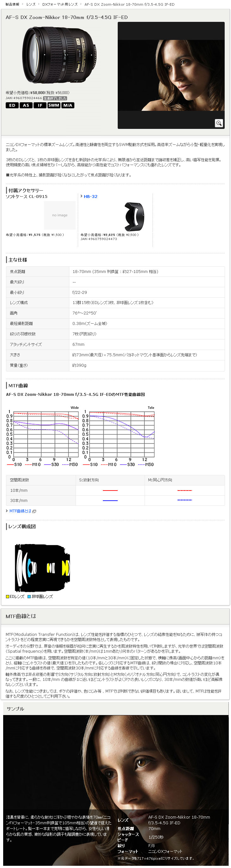Screen dimensions: 231x868
Task: Click the レンズ構成 value 13群15枚
Action: click(113, 303)
